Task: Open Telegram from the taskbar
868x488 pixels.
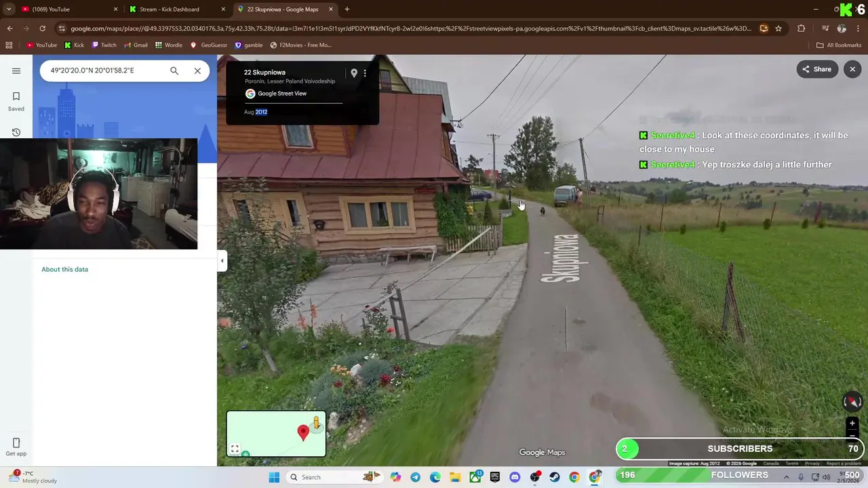Action: point(415,477)
